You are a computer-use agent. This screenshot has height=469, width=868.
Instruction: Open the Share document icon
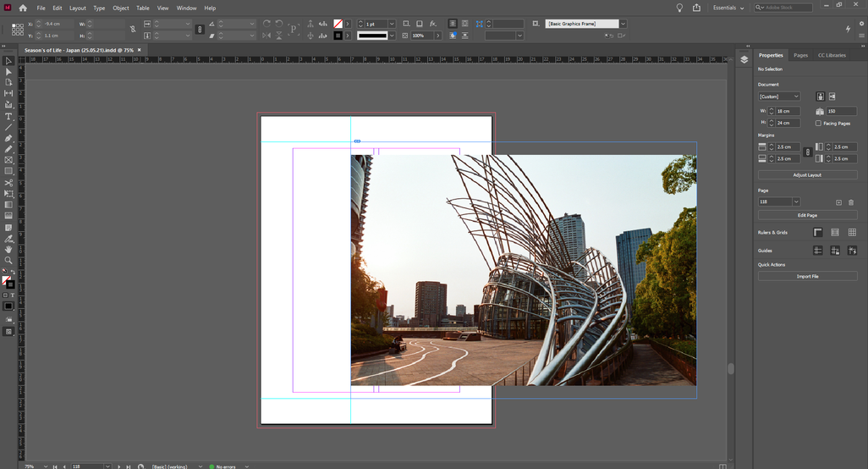(696, 8)
